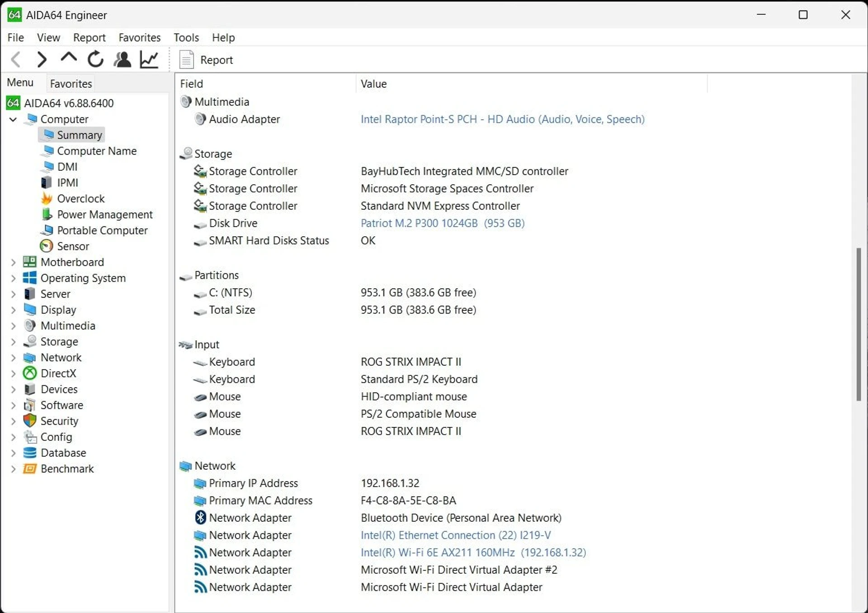Expand the Benchmark tree node

click(13, 468)
